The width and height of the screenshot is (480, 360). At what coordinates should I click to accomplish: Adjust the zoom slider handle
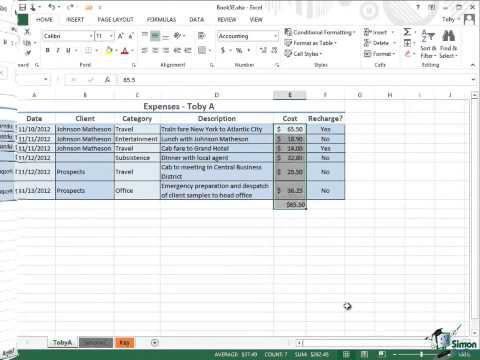pyautogui.click(x=422, y=354)
